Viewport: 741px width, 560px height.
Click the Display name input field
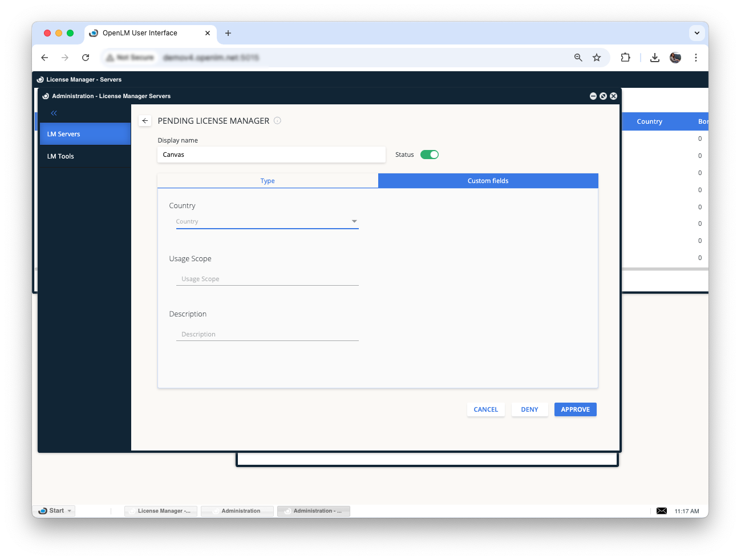271,155
